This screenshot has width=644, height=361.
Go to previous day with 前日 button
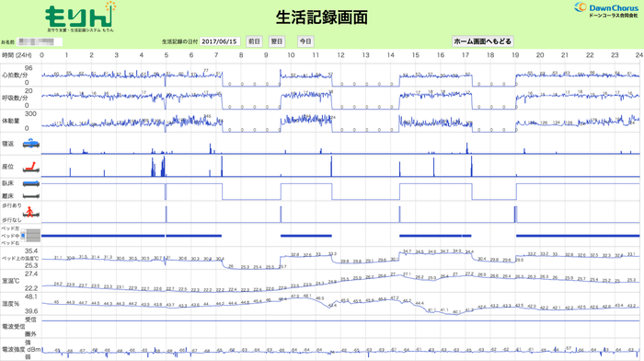coord(254,41)
